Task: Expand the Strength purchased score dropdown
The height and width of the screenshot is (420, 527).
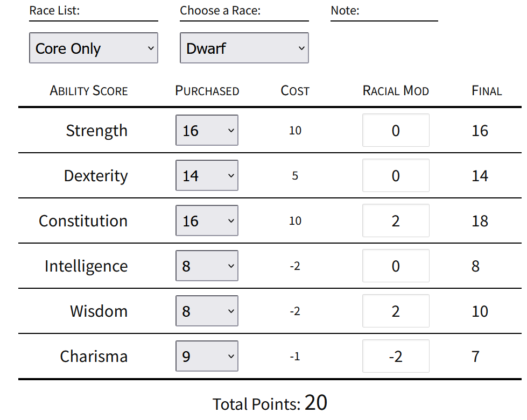Action: tap(207, 130)
